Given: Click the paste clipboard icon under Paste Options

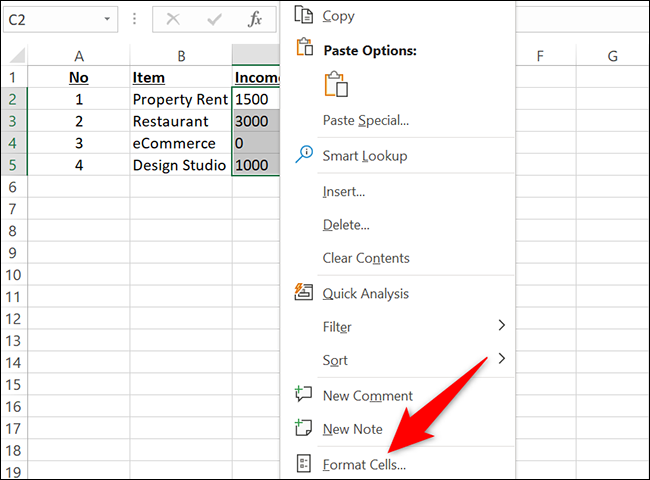Looking at the screenshot, I should (335, 84).
